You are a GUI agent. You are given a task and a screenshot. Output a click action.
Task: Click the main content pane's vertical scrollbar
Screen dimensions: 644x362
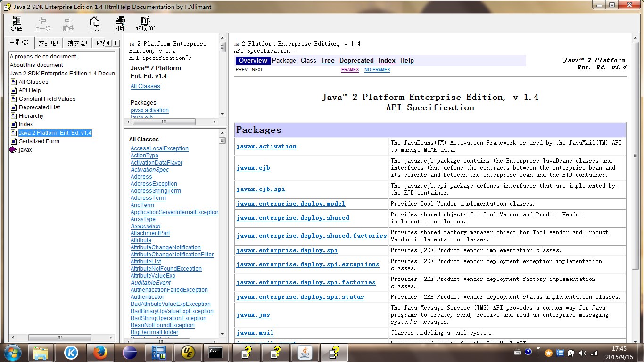(636, 156)
